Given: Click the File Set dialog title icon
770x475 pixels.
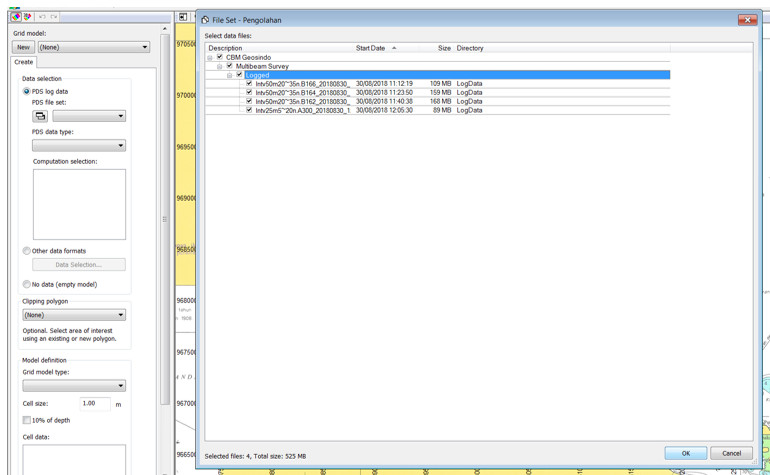Looking at the screenshot, I should tap(205, 20).
